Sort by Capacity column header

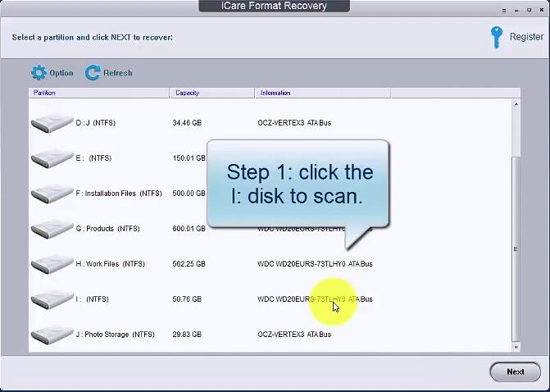211,93
